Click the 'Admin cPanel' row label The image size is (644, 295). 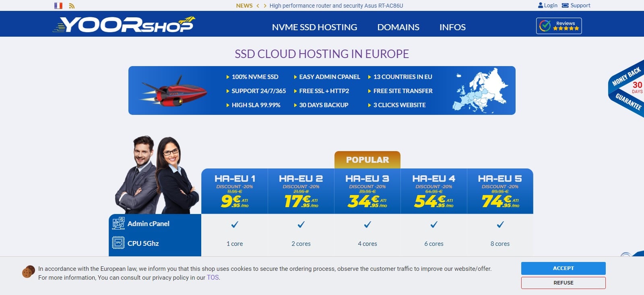[149, 224]
